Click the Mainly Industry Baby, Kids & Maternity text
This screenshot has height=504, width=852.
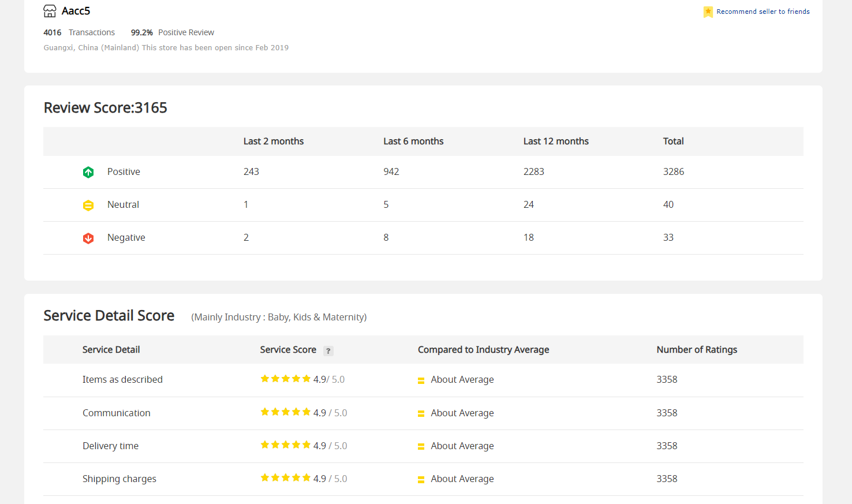click(x=279, y=318)
